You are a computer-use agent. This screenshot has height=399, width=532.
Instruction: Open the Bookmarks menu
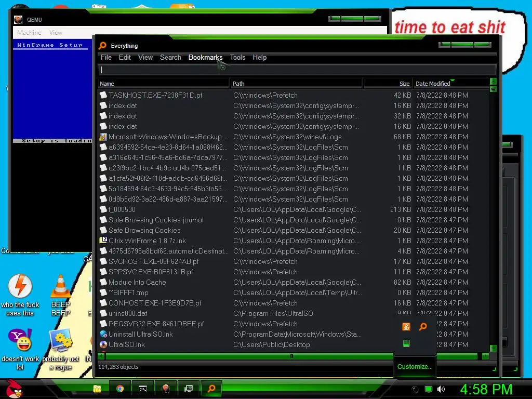(205, 57)
